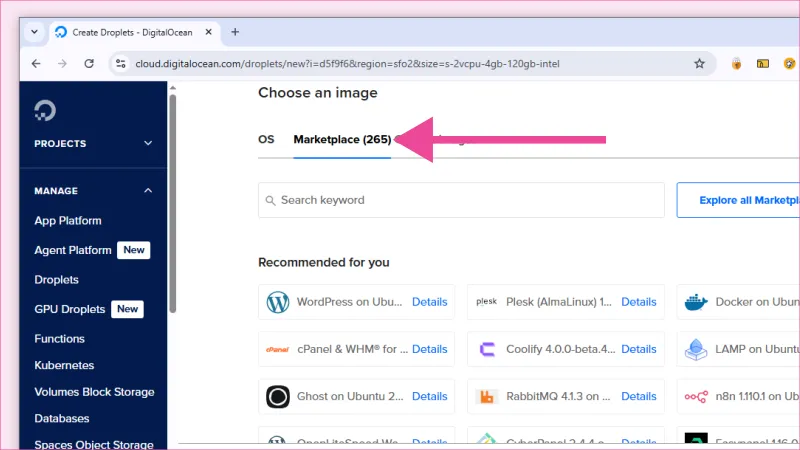
Task: Open Kubernetes in sidebar
Action: [64, 365]
